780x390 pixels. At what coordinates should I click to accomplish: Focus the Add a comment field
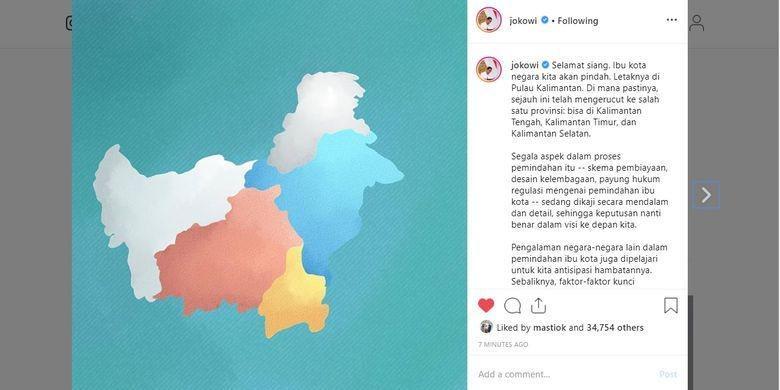click(565, 374)
